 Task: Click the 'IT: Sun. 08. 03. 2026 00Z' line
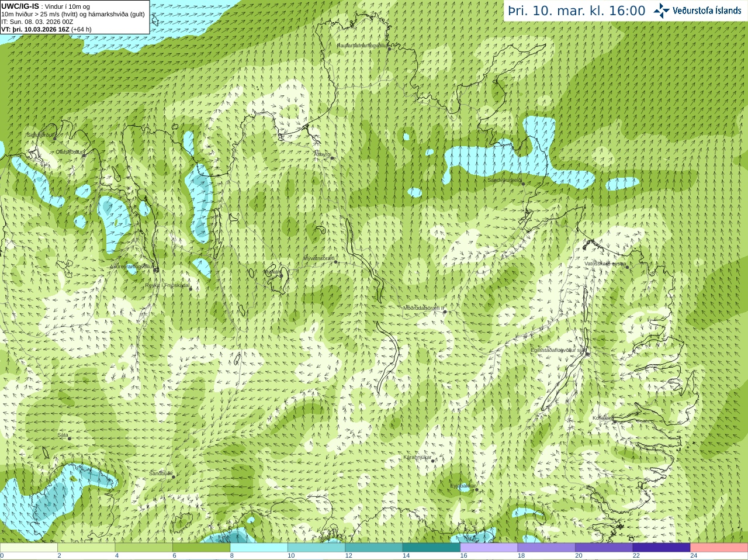(x=37, y=22)
